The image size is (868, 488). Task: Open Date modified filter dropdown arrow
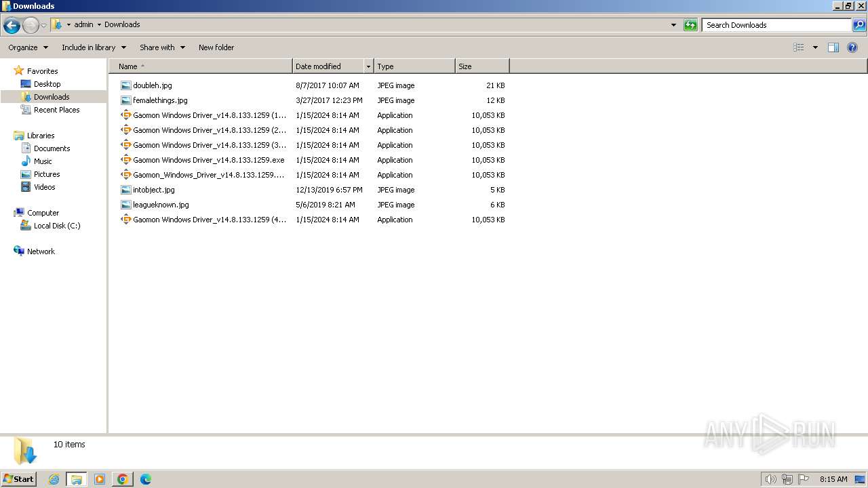point(368,66)
